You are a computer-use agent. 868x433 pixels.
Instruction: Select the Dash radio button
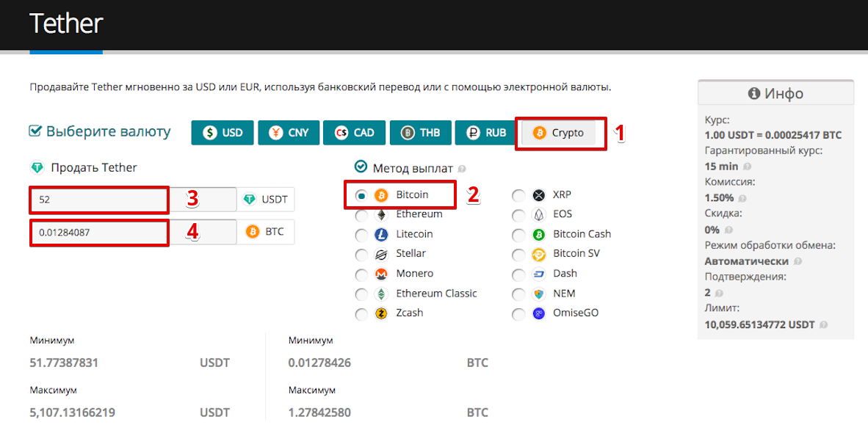coord(518,274)
